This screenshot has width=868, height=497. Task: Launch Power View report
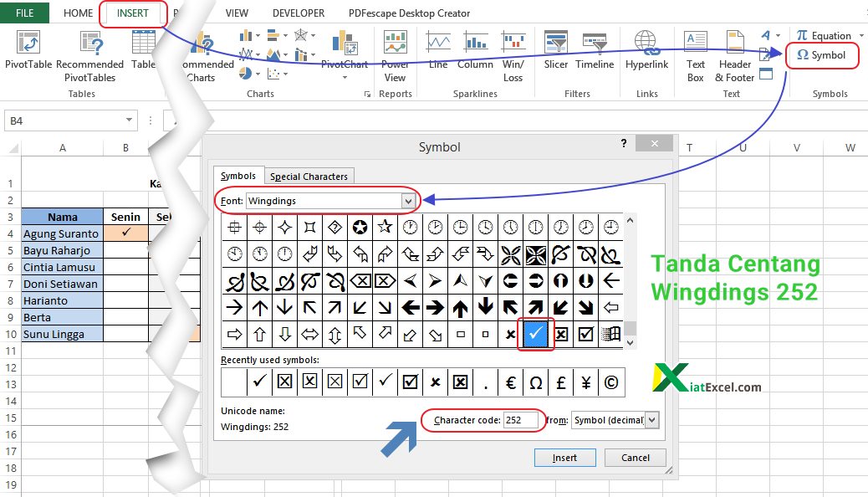point(395,52)
